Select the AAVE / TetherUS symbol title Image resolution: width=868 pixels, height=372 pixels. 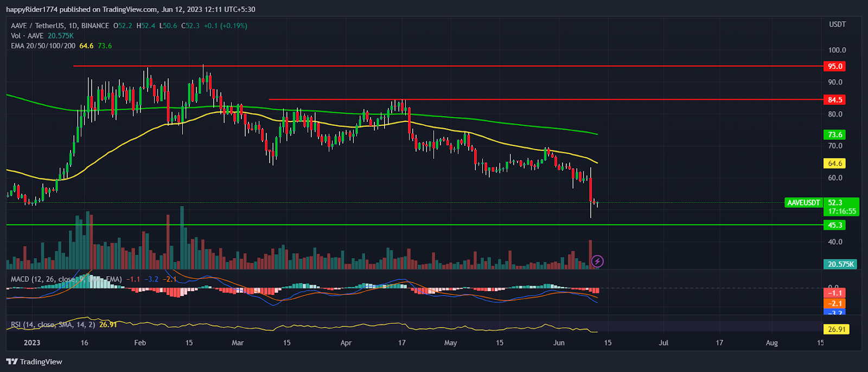(60, 25)
